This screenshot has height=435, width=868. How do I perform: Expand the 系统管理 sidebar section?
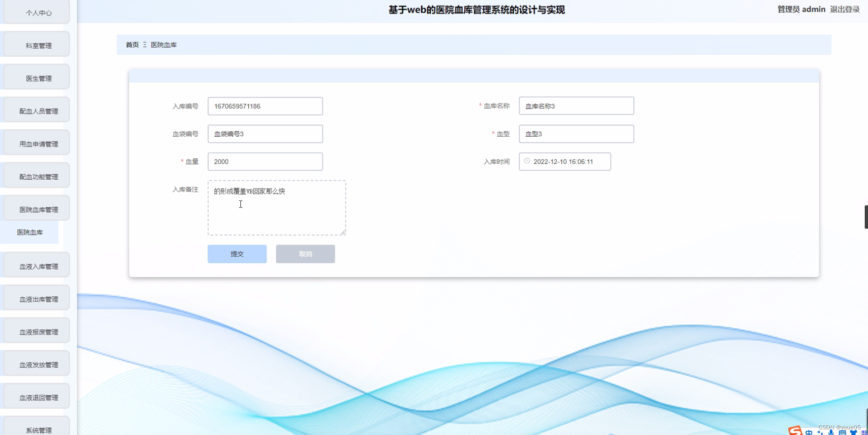pos(37,429)
